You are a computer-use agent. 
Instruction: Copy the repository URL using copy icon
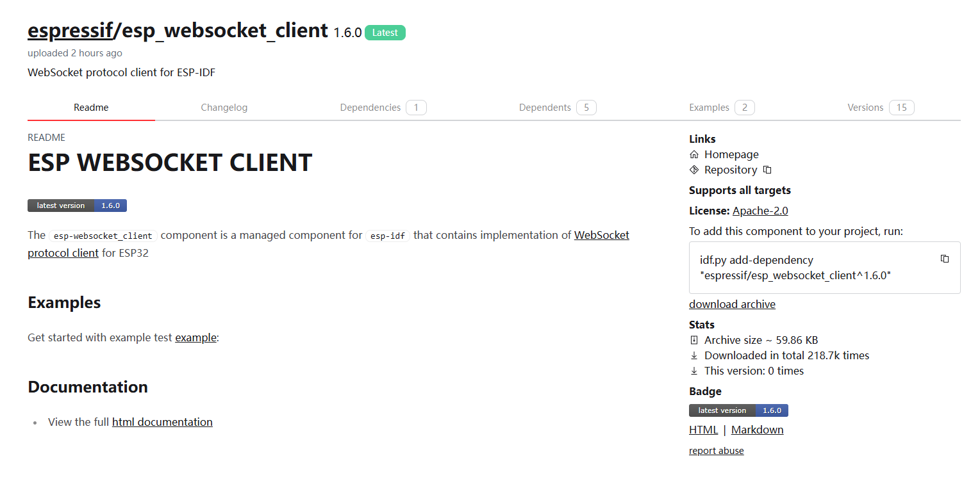point(767,170)
